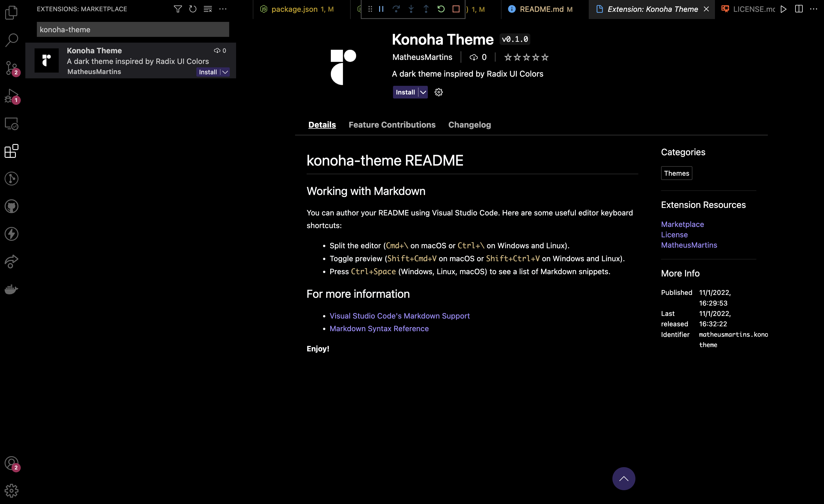824x504 pixels.
Task: Switch to Feature Contributions tab
Action: pos(392,125)
